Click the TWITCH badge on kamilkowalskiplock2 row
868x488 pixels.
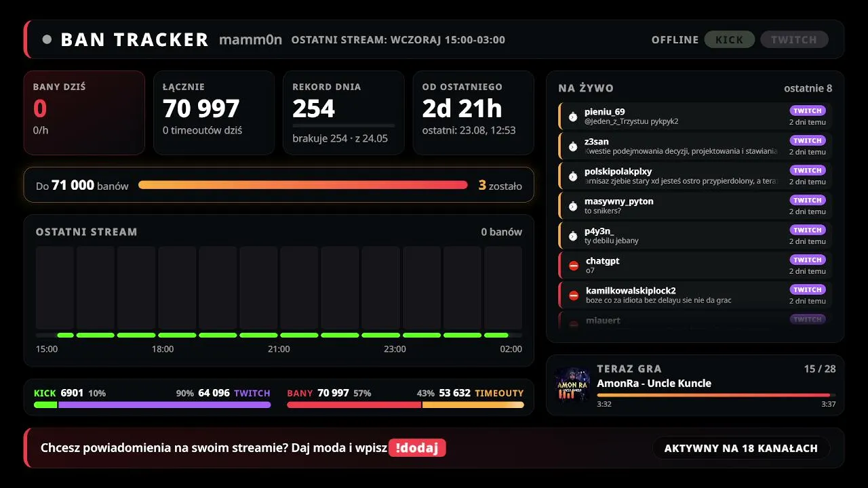coord(807,289)
